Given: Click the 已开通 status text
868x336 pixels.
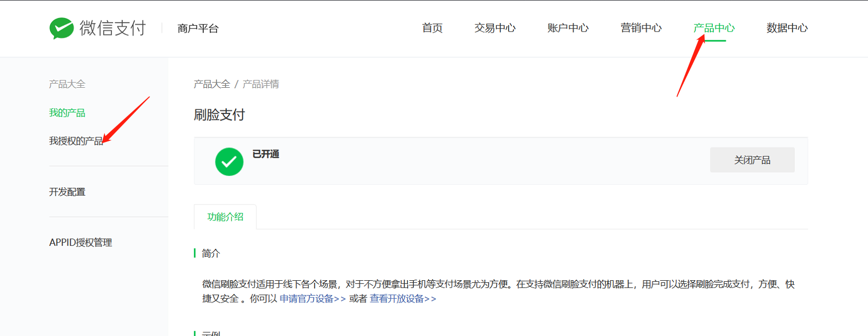Looking at the screenshot, I should 266,154.
